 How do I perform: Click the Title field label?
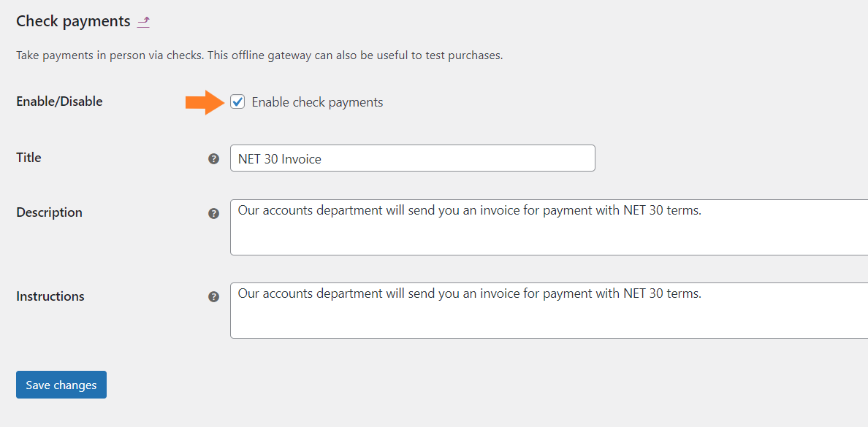pos(28,158)
